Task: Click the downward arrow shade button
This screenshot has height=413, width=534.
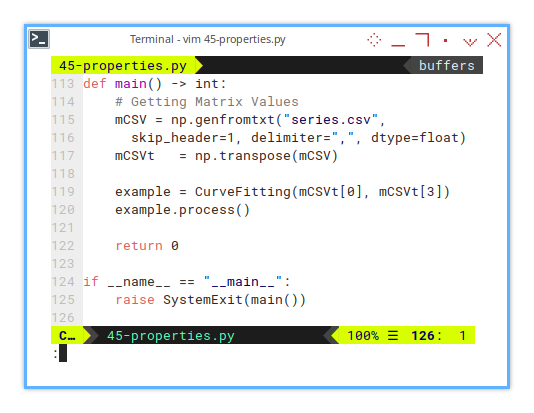Action: point(470,42)
